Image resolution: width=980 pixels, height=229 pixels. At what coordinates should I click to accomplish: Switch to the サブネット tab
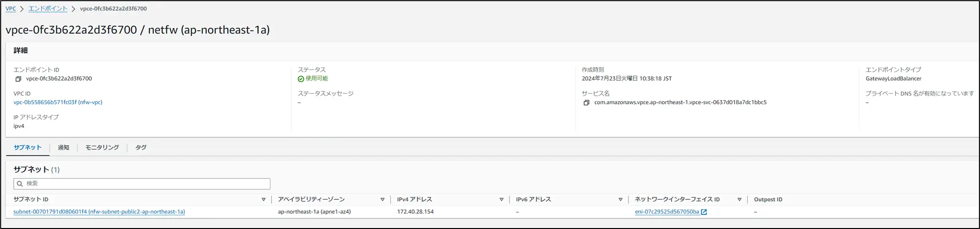(x=27, y=147)
